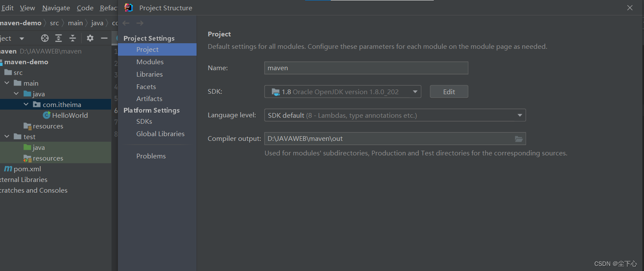Collapse the com.itheima package chevron
This screenshot has width=644, height=271.
[26, 104]
